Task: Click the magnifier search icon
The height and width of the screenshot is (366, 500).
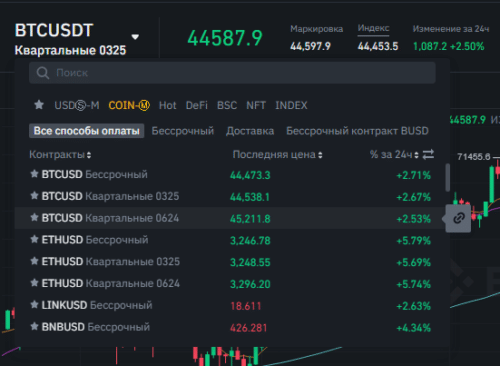Action: click(x=43, y=73)
